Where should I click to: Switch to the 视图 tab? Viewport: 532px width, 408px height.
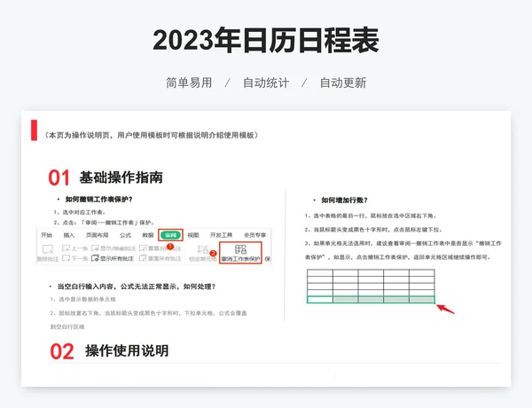click(x=193, y=235)
